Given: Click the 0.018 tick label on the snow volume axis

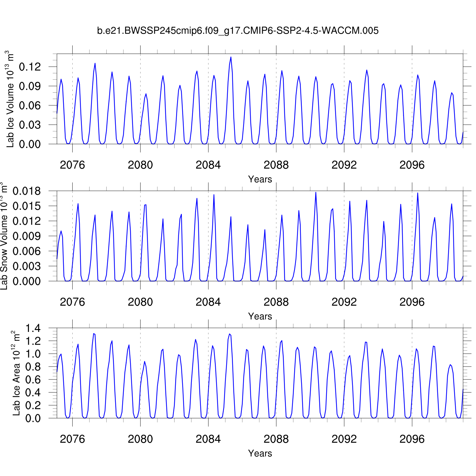Looking at the screenshot, I should (27, 191).
